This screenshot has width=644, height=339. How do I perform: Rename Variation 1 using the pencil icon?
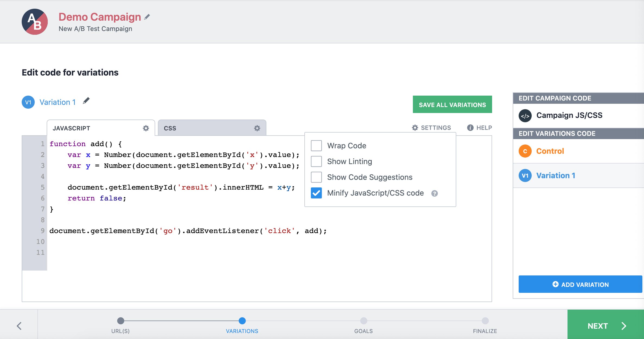(x=86, y=101)
